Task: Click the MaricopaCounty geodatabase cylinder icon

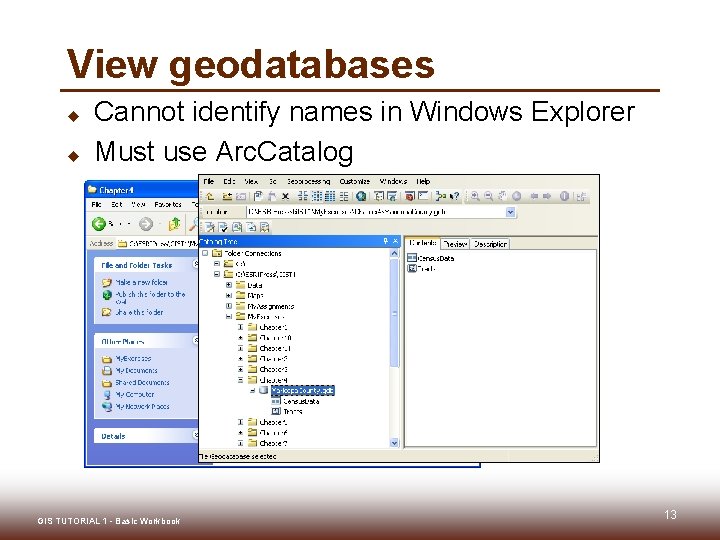Action: tap(264, 390)
